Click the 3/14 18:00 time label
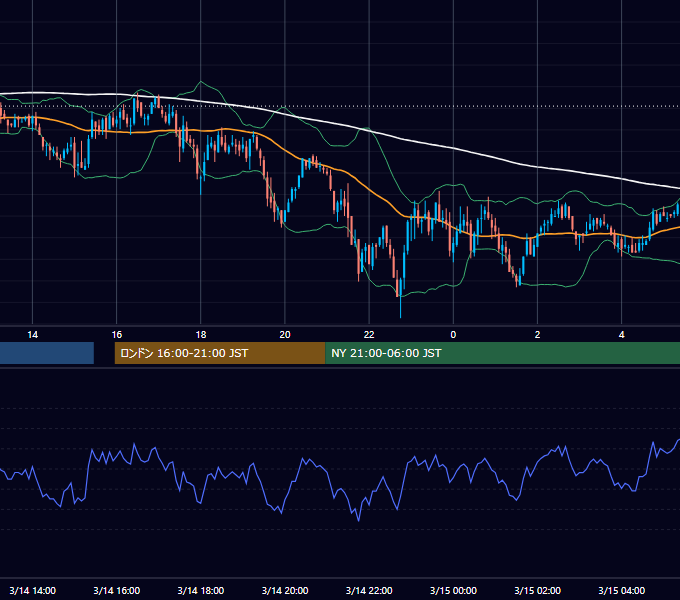Screen dimensions: 680x600 (x=201, y=590)
